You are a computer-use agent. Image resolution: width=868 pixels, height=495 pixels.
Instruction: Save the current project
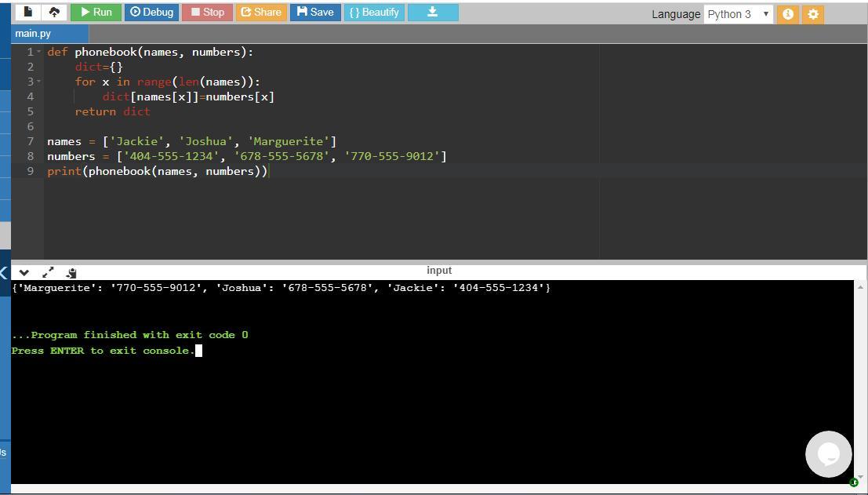tap(315, 13)
